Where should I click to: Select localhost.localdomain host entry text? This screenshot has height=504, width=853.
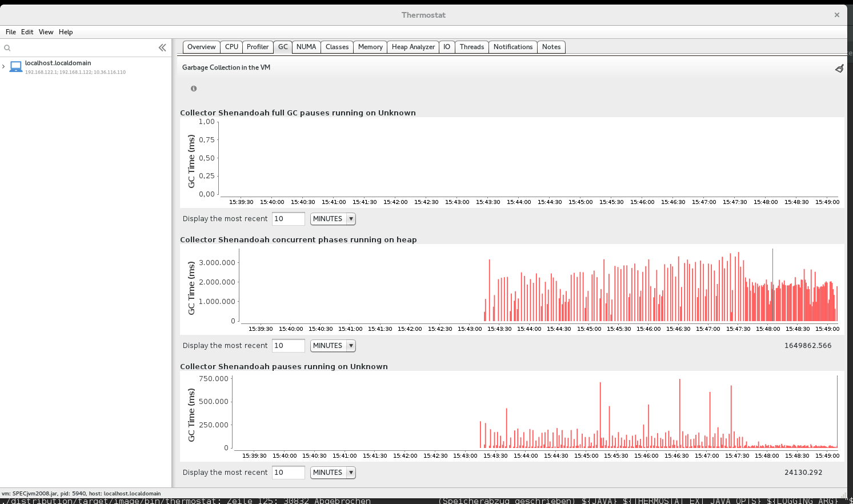point(58,63)
